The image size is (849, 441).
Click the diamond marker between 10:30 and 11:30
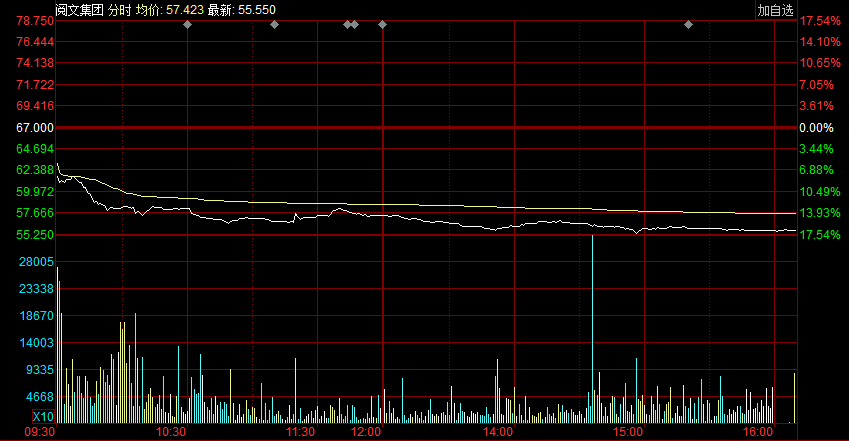pos(275,24)
